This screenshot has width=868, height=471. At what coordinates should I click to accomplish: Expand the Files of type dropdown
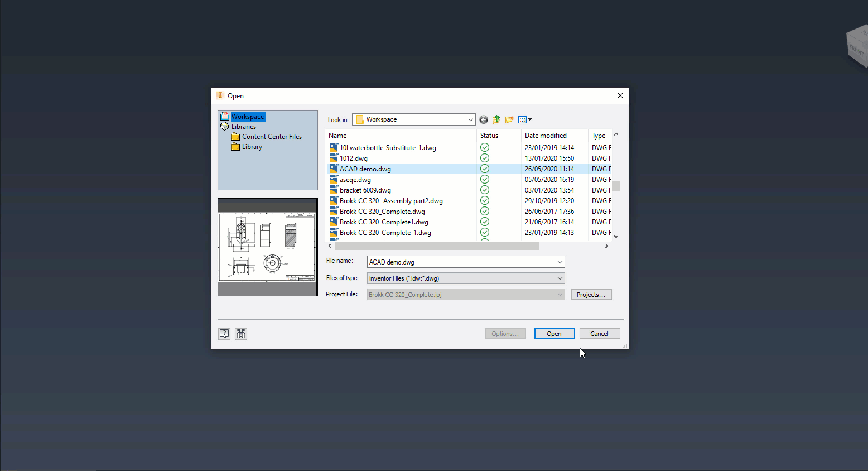tap(560, 278)
